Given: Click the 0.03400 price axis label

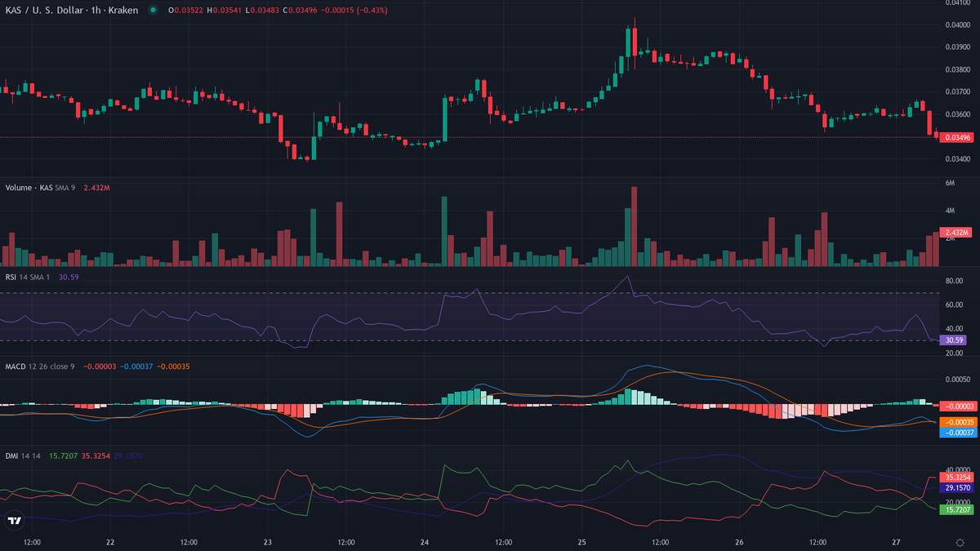Looking at the screenshot, I should click(x=957, y=159).
